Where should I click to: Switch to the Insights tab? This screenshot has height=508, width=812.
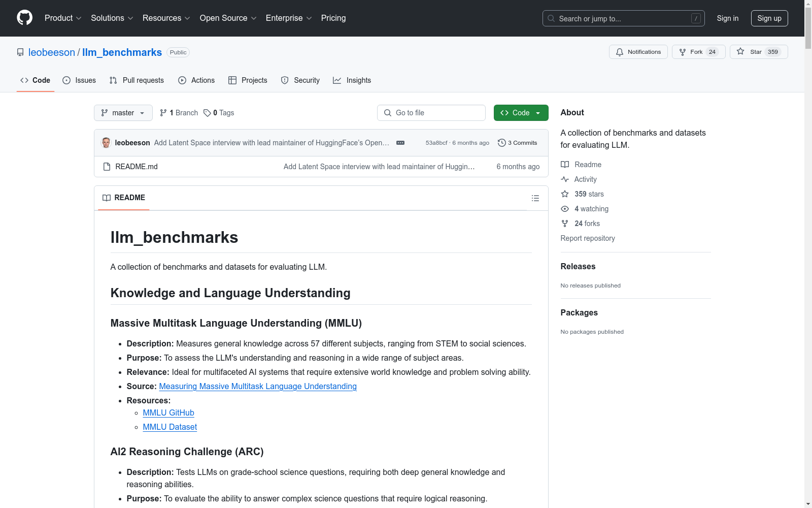click(352, 80)
